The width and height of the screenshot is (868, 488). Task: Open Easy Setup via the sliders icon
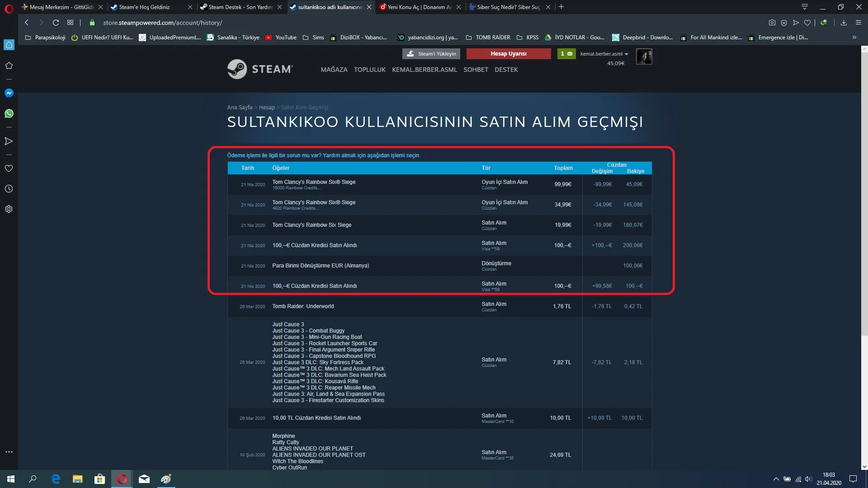pyautogui.click(x=858, y=22)
